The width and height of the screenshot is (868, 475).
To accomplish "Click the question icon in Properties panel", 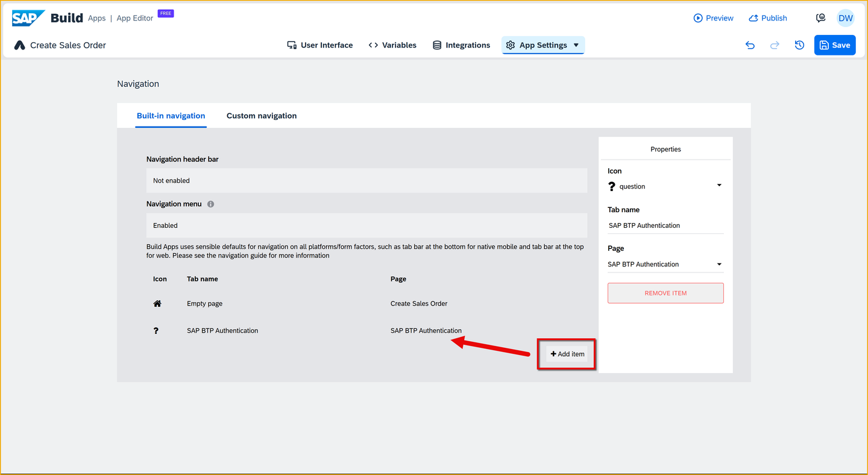I will [x=612, y=186].
